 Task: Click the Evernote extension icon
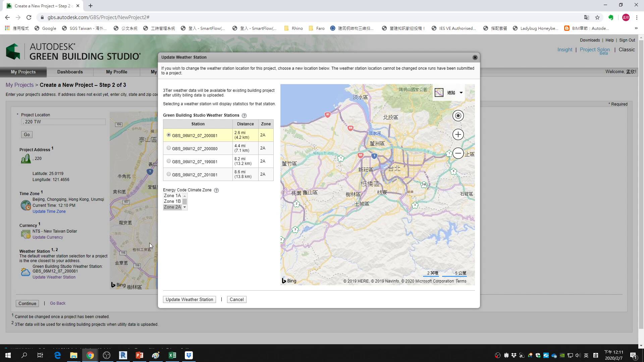coord(611,17)
